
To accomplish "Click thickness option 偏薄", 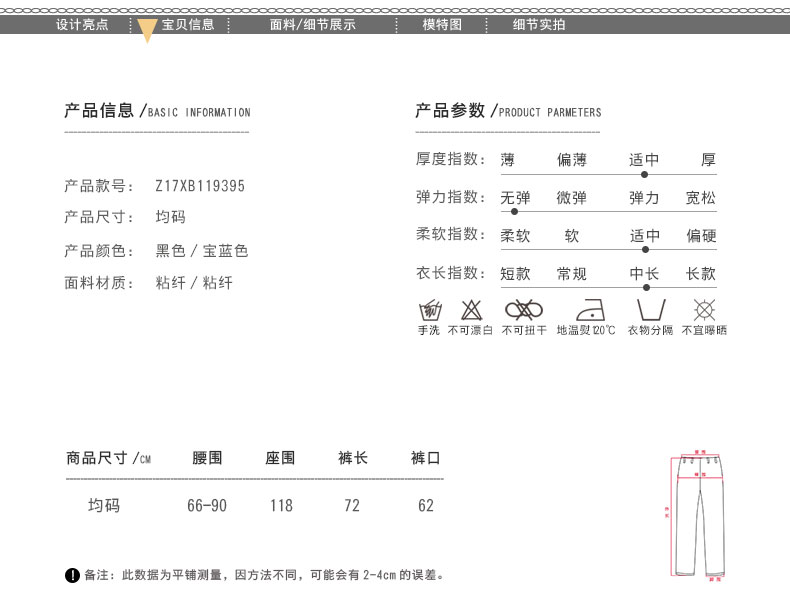I will tap(572, 160).
